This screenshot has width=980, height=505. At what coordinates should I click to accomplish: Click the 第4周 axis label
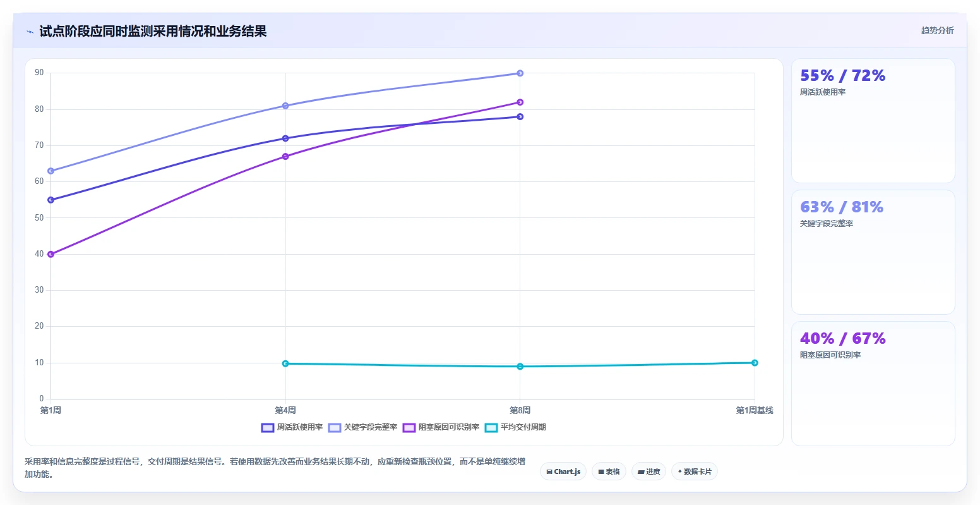(285, 411)
